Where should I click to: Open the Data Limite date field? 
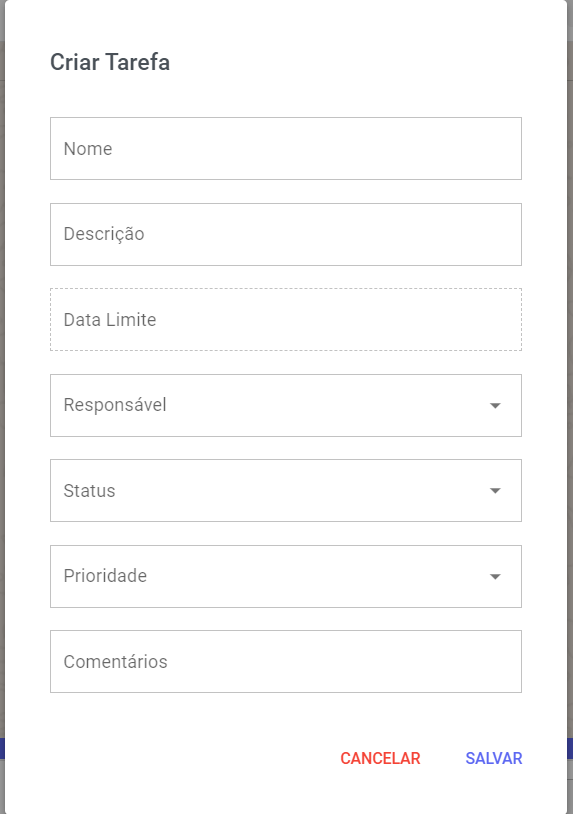point(286,319)
